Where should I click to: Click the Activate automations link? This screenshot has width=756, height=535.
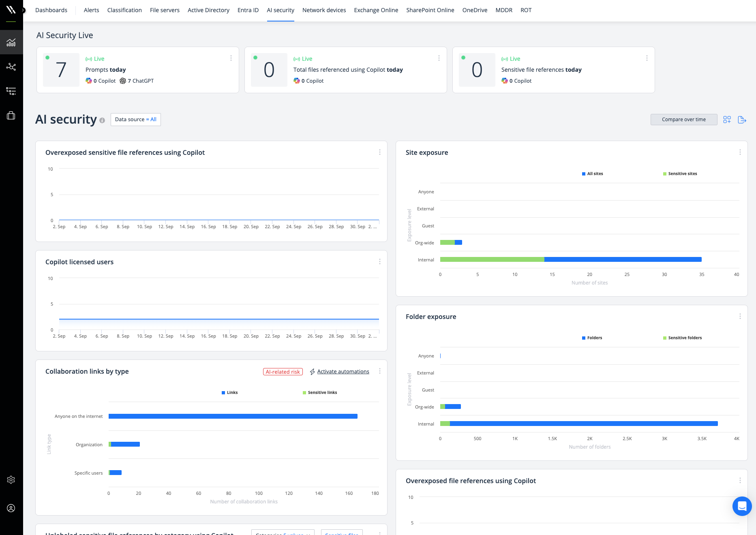343,372
